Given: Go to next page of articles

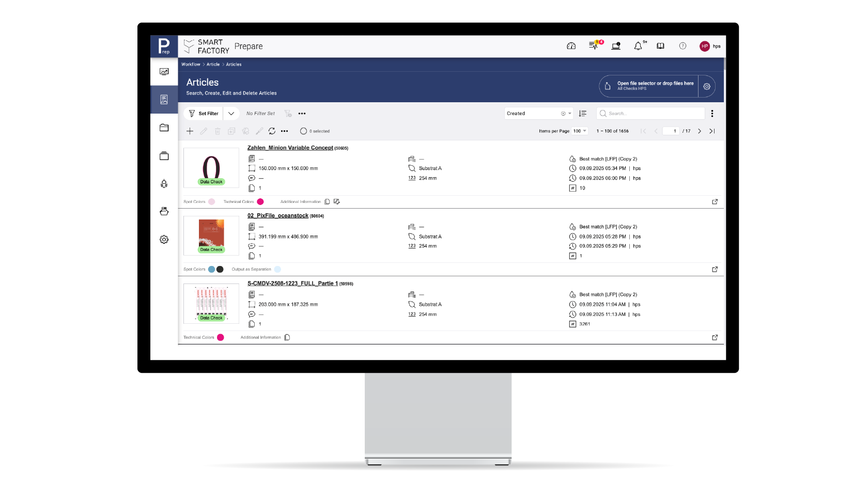Looking at the screenshot, I should [x=700, y=131].
